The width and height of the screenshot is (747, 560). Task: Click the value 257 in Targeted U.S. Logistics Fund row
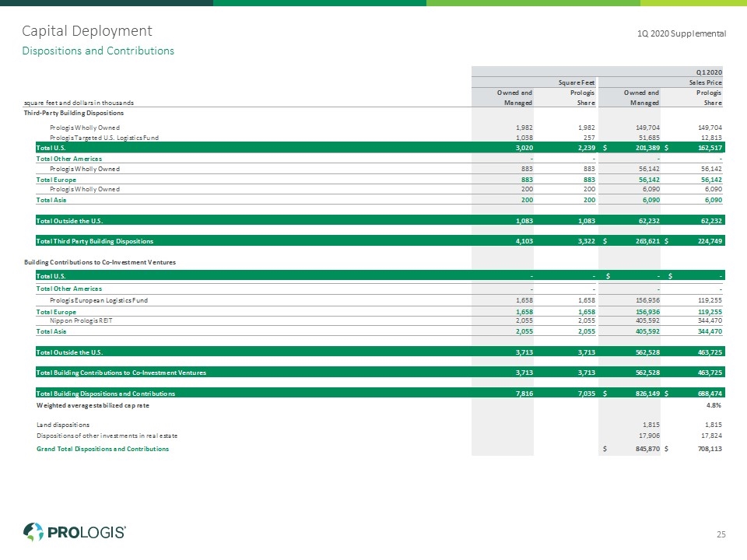589,138
